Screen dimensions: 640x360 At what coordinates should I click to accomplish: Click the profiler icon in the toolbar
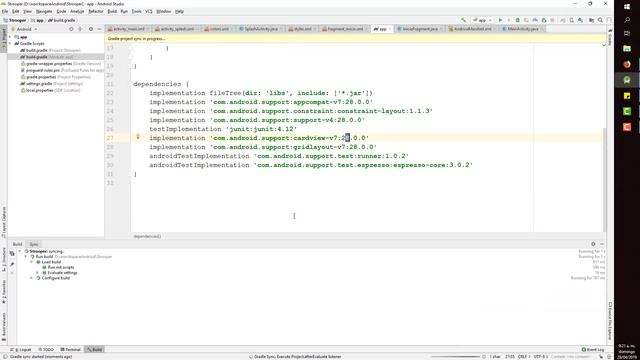535,20
